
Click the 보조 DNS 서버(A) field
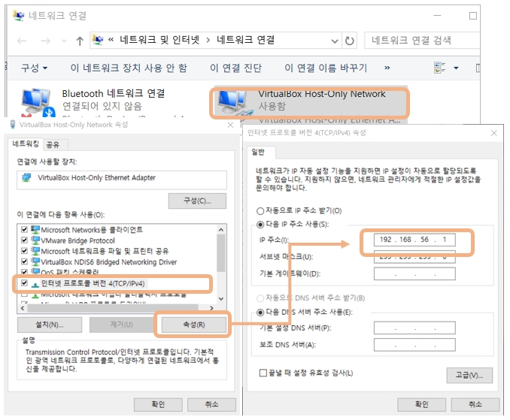click(x=414, y=345)
